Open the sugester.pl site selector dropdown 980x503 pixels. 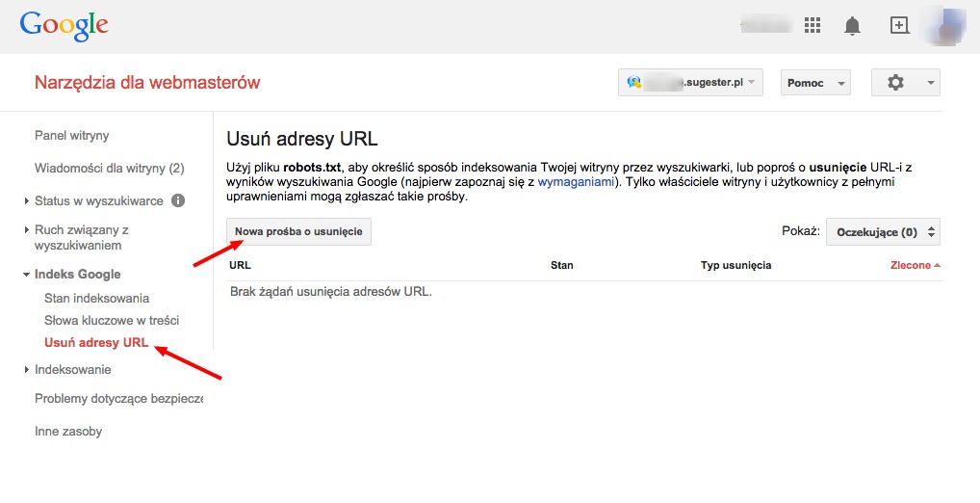(x=690, y=83)
